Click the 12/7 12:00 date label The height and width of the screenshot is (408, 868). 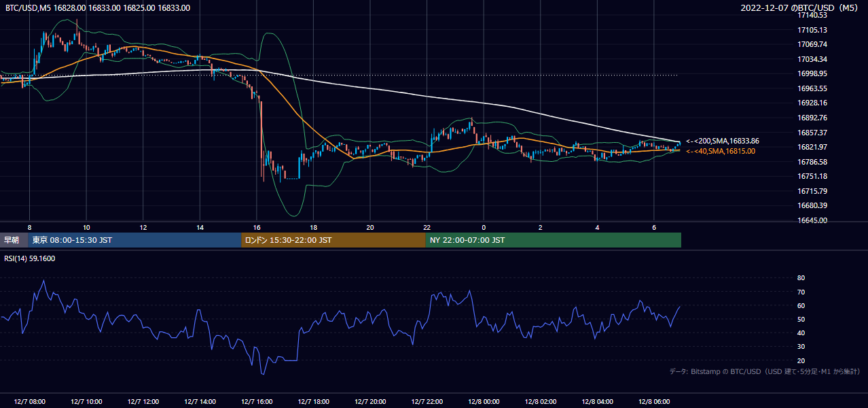click(x=143, y=401)
